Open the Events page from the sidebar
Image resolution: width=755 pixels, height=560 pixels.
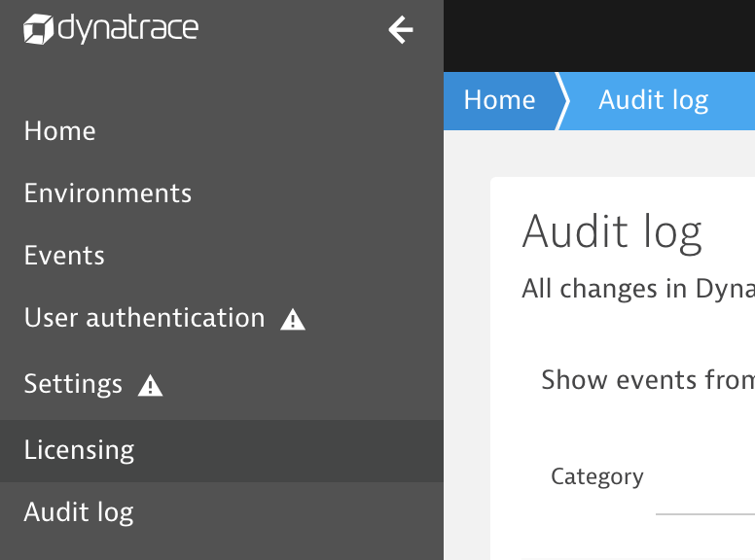point(64,256)
